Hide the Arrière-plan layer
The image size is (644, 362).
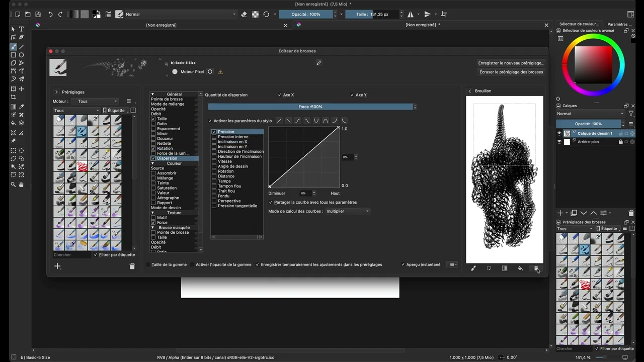coord(559,142)
